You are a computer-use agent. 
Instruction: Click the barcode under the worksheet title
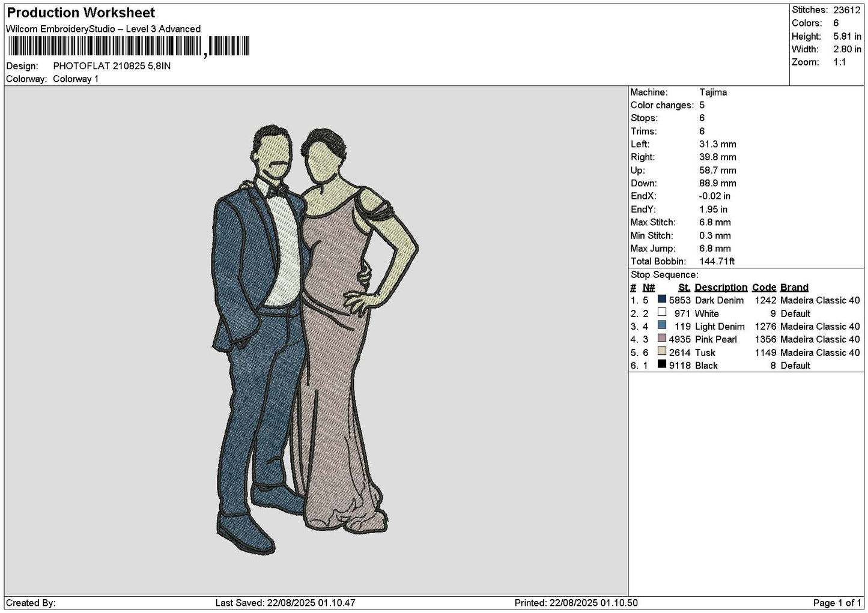(129, 46)
